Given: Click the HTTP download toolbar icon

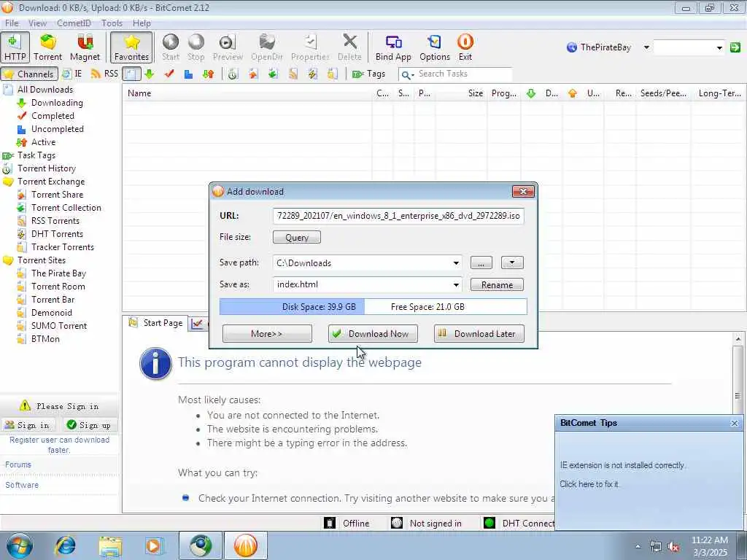Looking at the screenshot, I should click(15, 47).
